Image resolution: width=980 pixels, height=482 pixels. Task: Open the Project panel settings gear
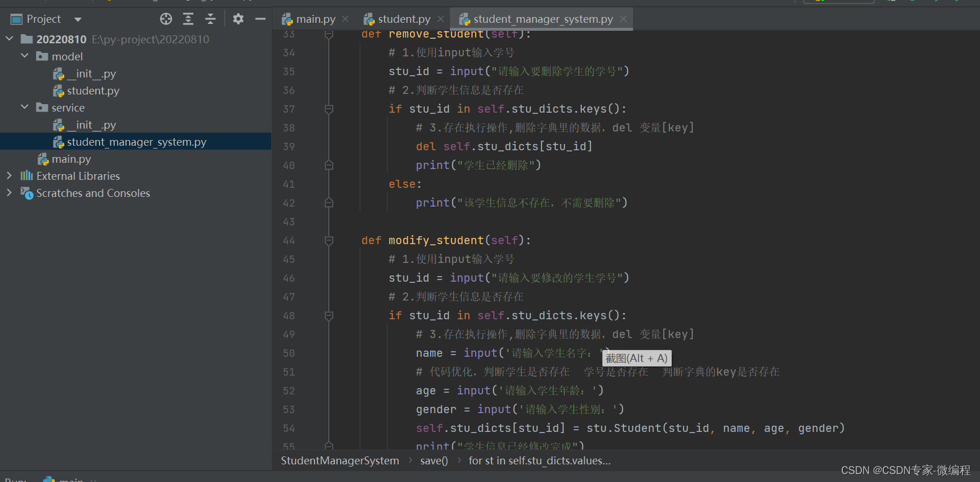click(238, 19)
